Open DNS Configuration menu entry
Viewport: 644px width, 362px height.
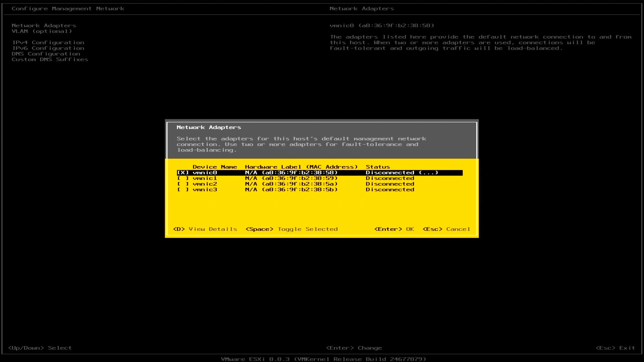46,54
